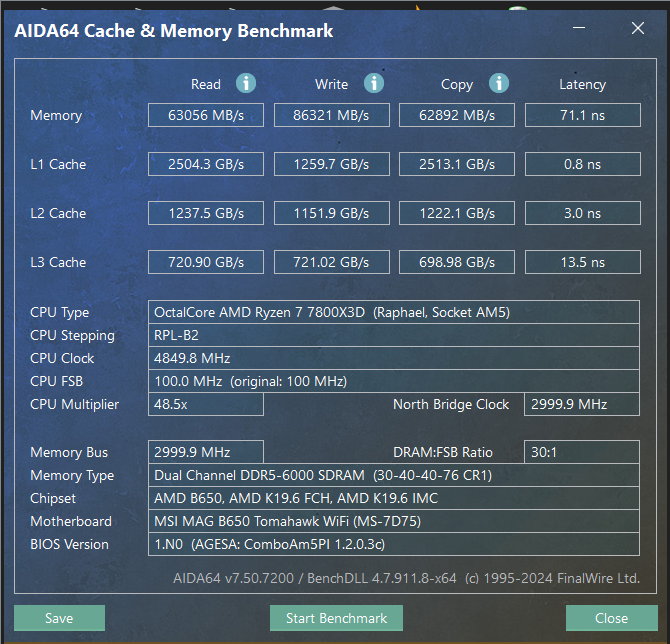Viewport: 670px width, 644px height.
Task: Save the benchmark results
Action: [59, 618]
